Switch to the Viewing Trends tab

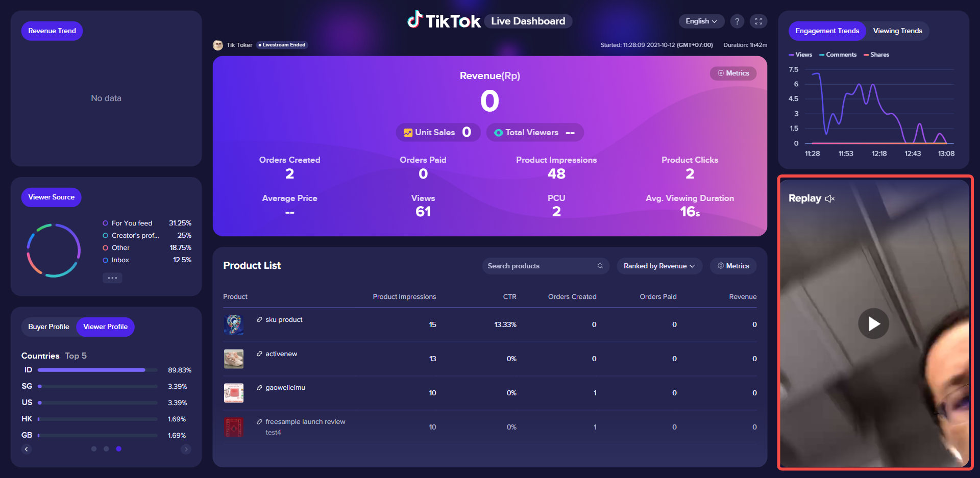(897, 31)
